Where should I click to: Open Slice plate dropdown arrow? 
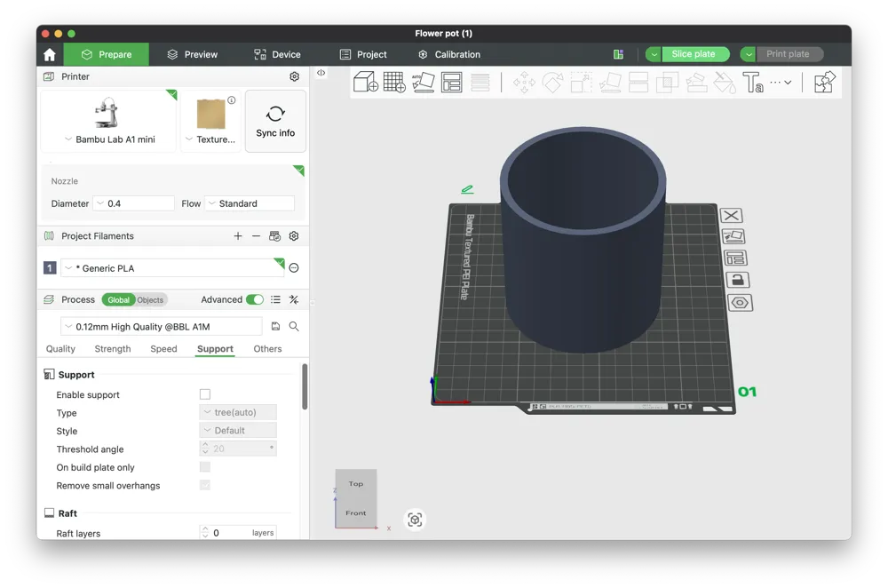[654, 54]
